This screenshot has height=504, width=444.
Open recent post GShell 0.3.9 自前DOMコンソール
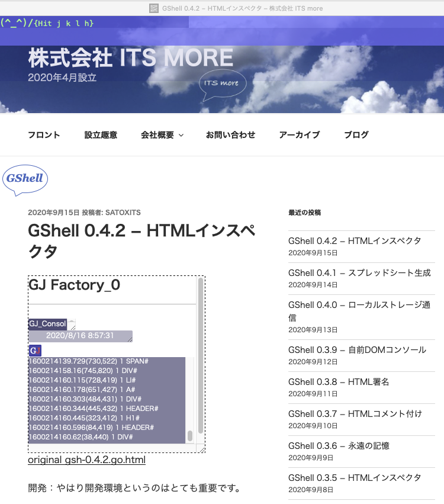tap(357, 350)
